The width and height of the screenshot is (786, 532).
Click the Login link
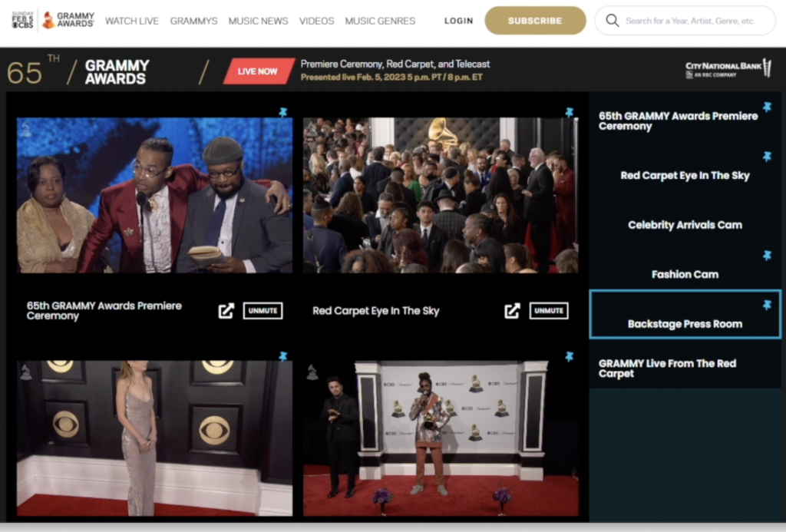coord(459,21)
